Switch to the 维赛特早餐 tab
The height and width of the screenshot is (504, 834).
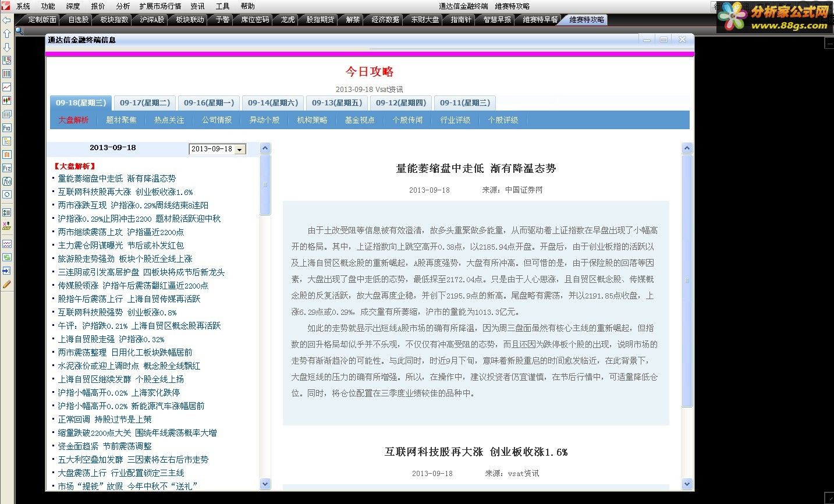click(x=540, y=20)
